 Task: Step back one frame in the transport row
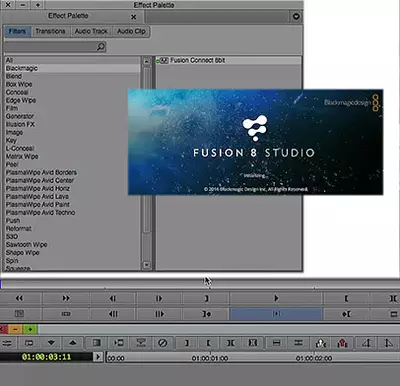click(x=113, y=298)
